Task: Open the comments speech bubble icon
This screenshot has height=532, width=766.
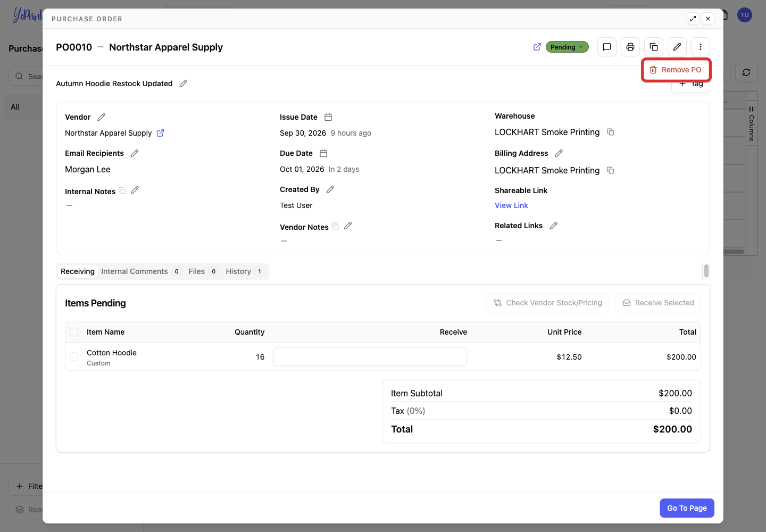Action: (x=607, y=47)
